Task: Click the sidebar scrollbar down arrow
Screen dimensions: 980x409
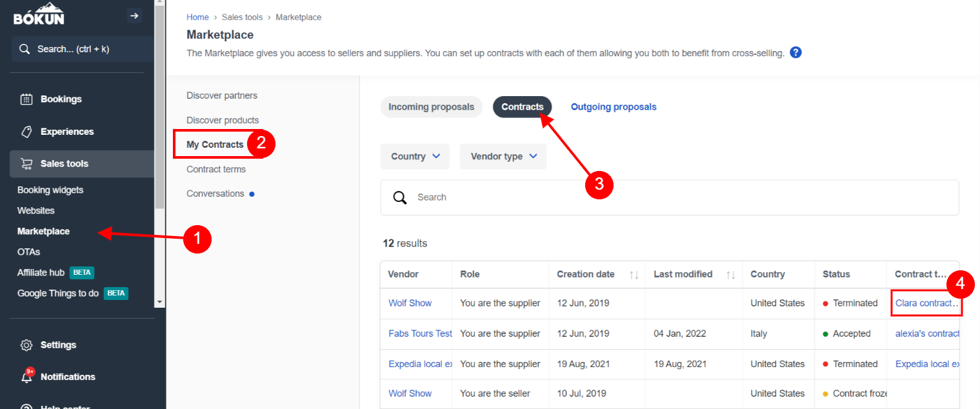Action: 159,301
